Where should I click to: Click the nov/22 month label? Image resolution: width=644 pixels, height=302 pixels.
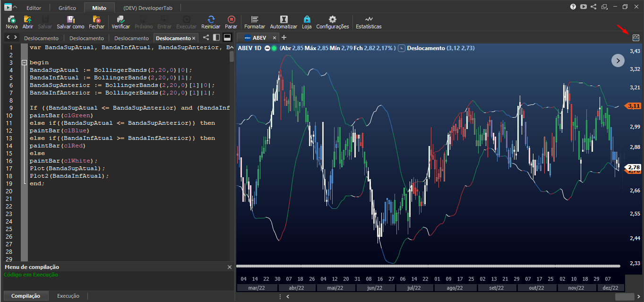tap(575, 287)
